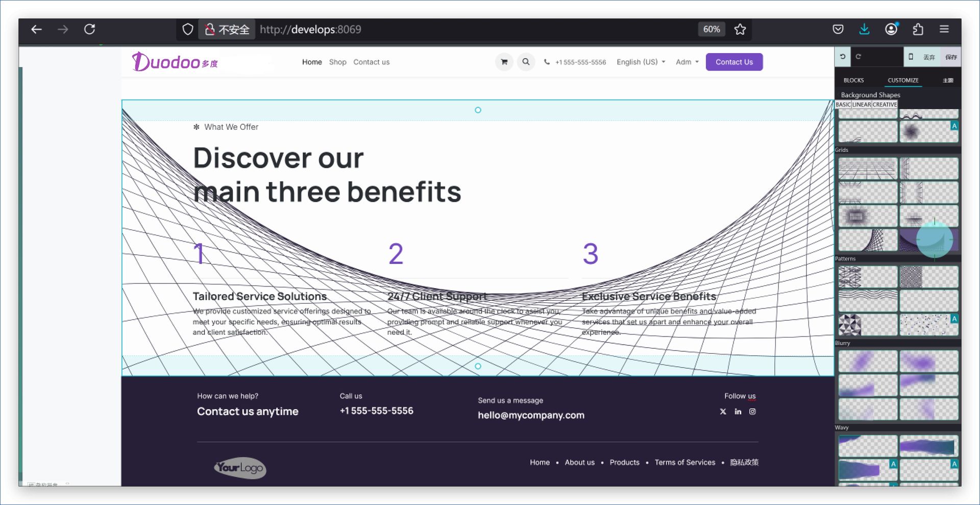
Task: Click the undo arrow in editor panel
Action: point(843,57)
